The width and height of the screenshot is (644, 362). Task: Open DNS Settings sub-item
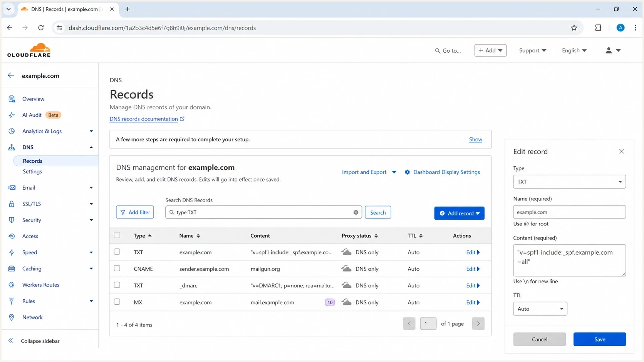(32, 172)
